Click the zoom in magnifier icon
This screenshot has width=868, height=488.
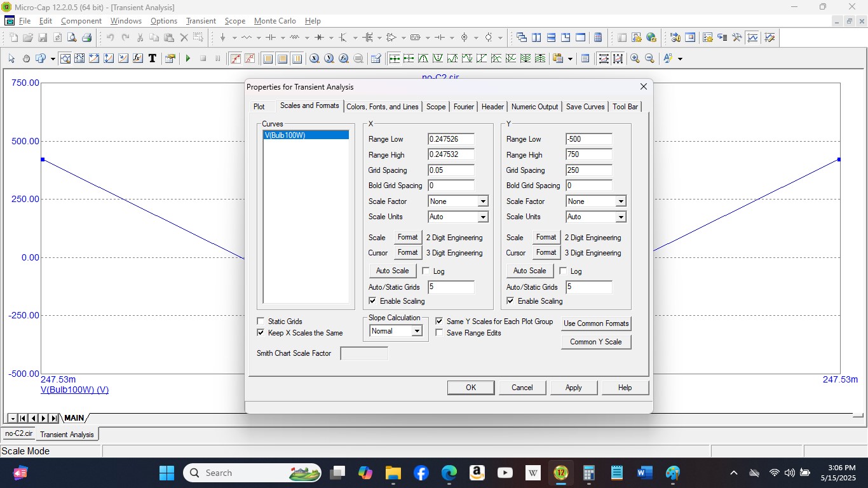pos(635,58)
